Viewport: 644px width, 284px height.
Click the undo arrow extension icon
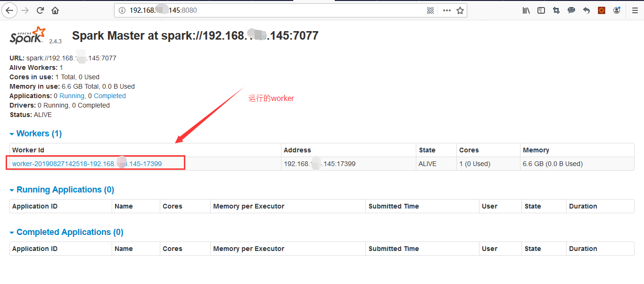pyautogui.click(x=586, y=10)
